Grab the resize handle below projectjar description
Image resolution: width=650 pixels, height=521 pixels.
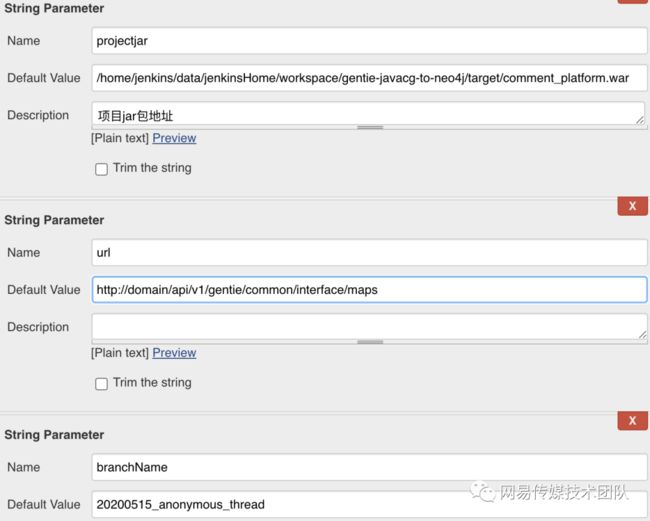[370, 128]
